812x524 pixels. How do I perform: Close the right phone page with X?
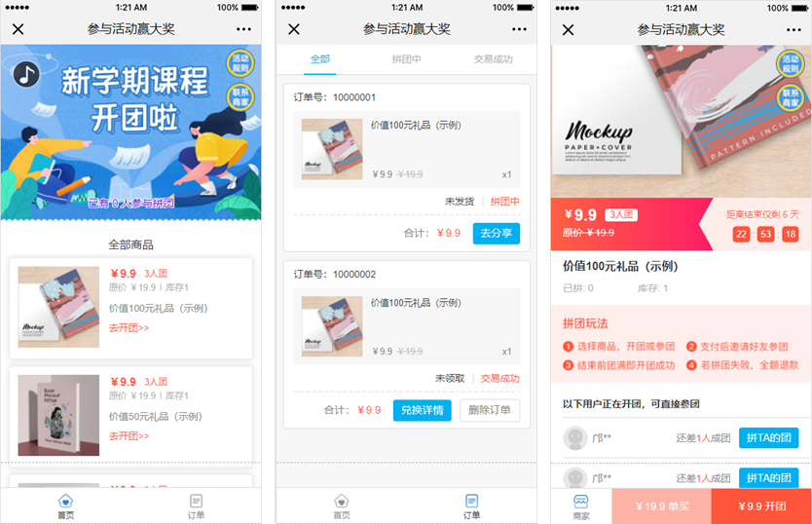tap(568, 29)
